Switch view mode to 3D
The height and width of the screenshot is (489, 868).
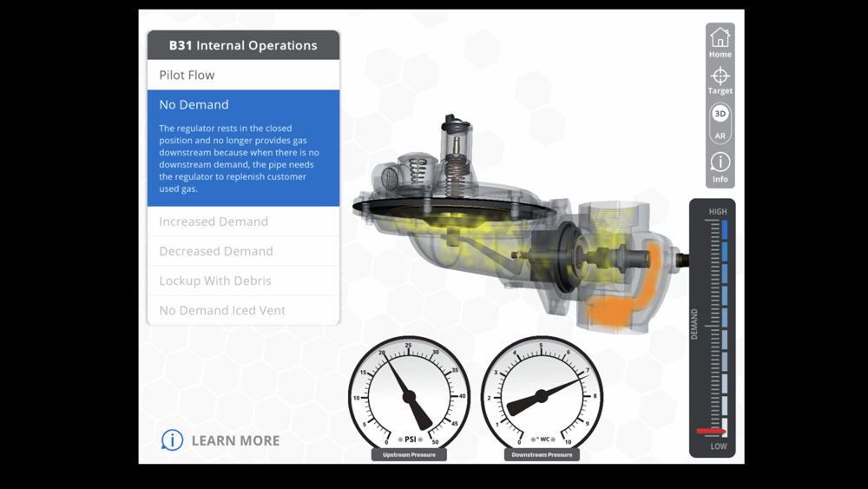coord(720,114)
